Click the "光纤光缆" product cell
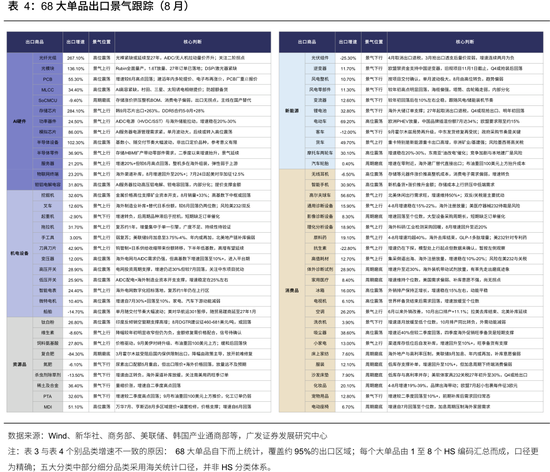The image size is (550, 472). point(48,58)
